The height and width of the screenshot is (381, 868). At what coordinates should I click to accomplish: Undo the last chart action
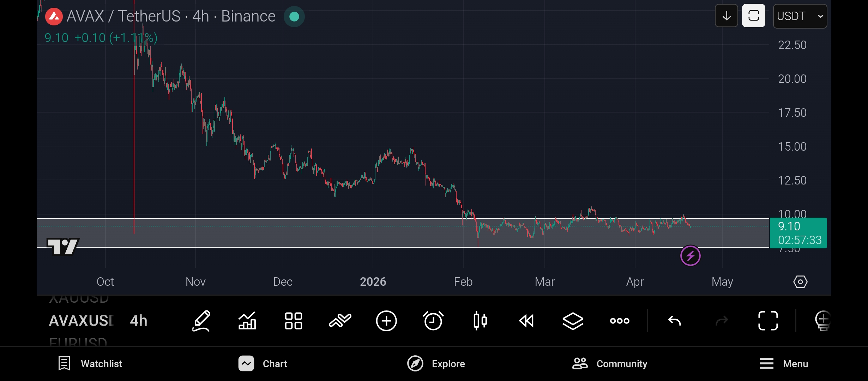(675, 321)
